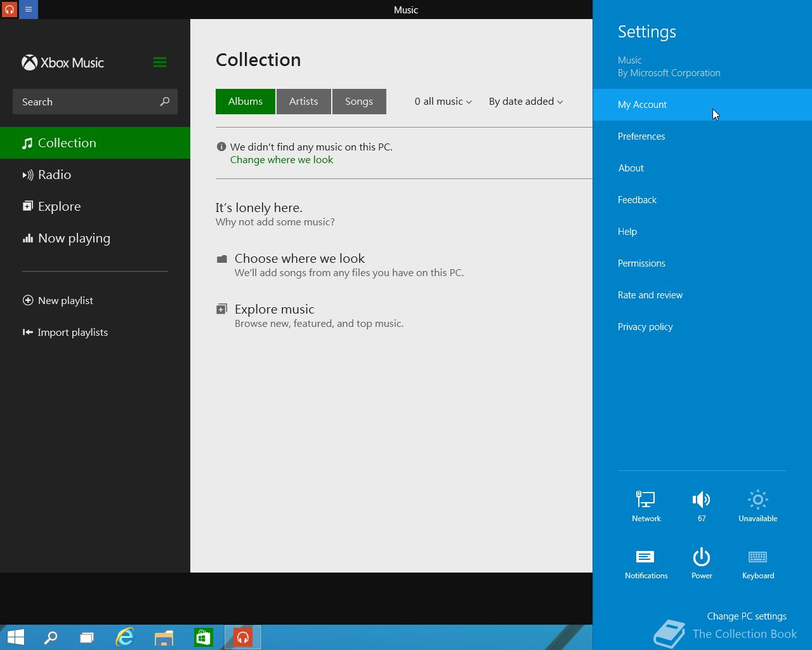
Task: Click the Search input field
Action: (x=95, y=102)
